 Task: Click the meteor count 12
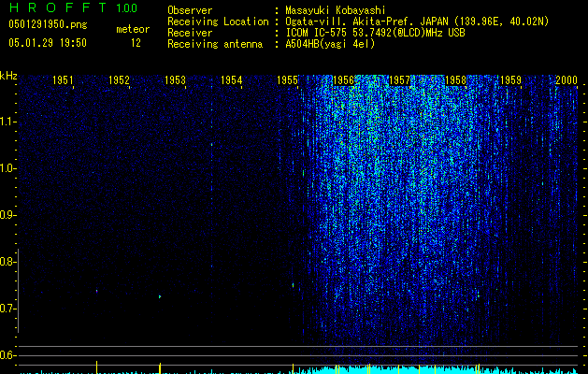click(136, 43)
